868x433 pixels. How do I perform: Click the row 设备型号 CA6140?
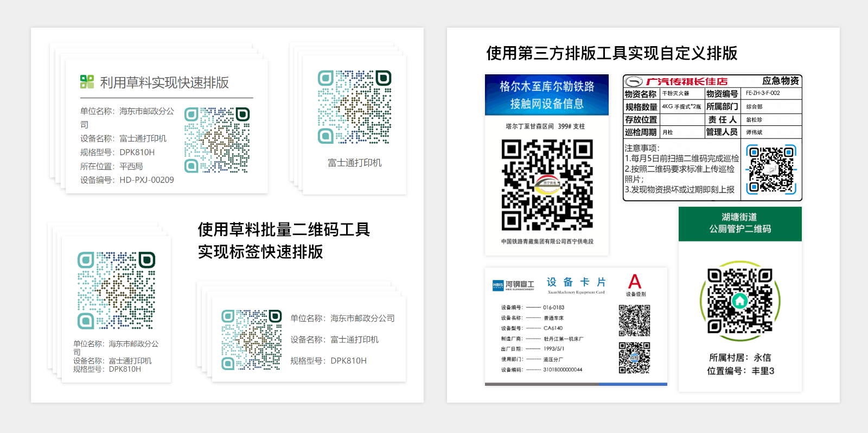pyautogui.click(x=532, y=328)
